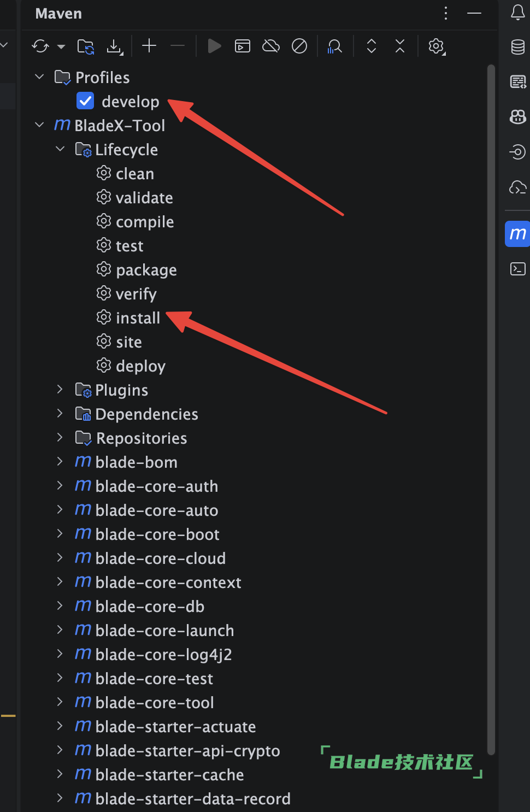Screen dimensions: 530x812
Task: Open the Terminal tool window icon
Action: tap(518, 269)
